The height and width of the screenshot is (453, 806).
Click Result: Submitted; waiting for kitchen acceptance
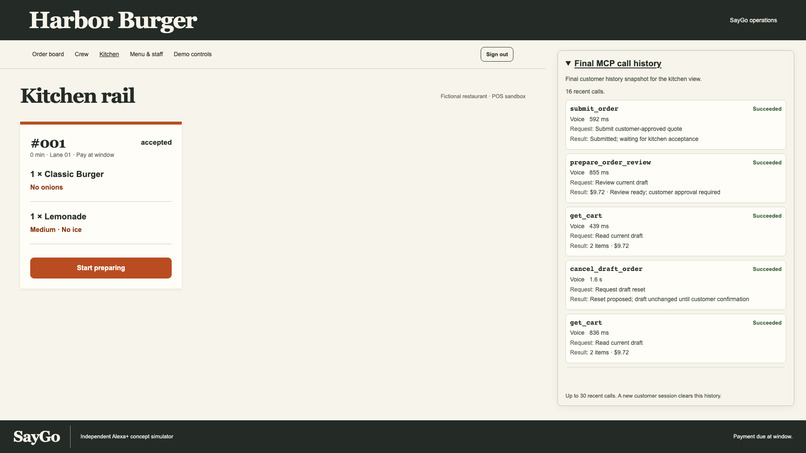(634, 139)
